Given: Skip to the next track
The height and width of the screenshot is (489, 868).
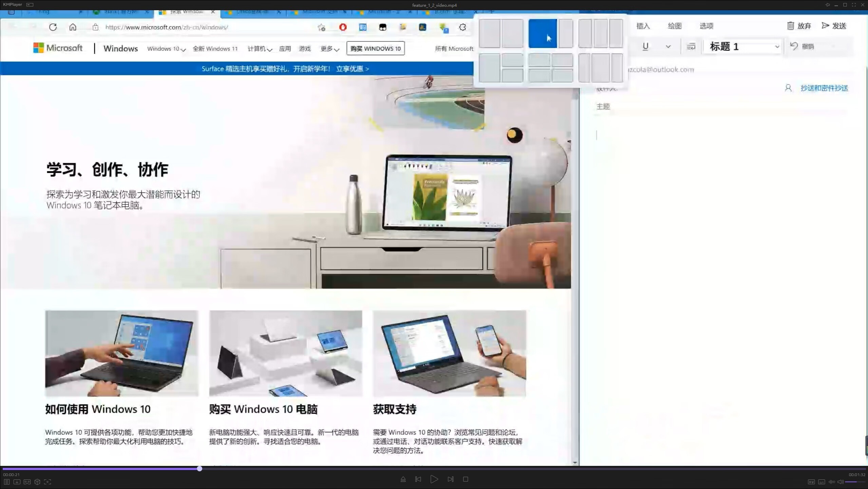Looking at the screenshot, I should [450, 479].
